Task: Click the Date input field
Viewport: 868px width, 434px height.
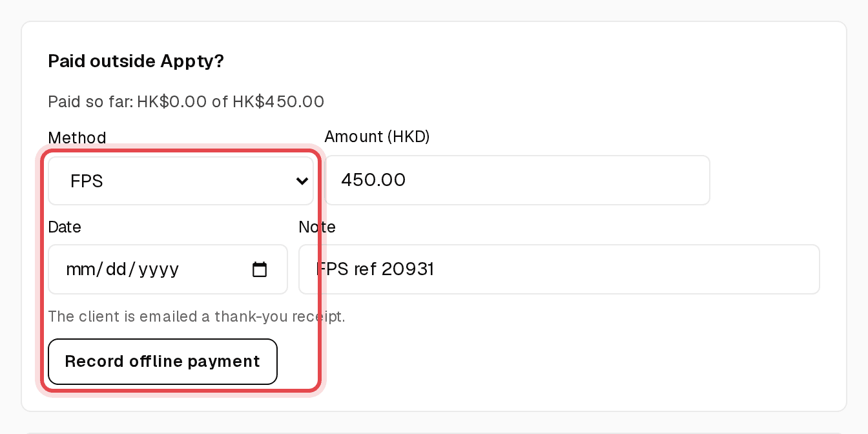Action: pos(168,269)
